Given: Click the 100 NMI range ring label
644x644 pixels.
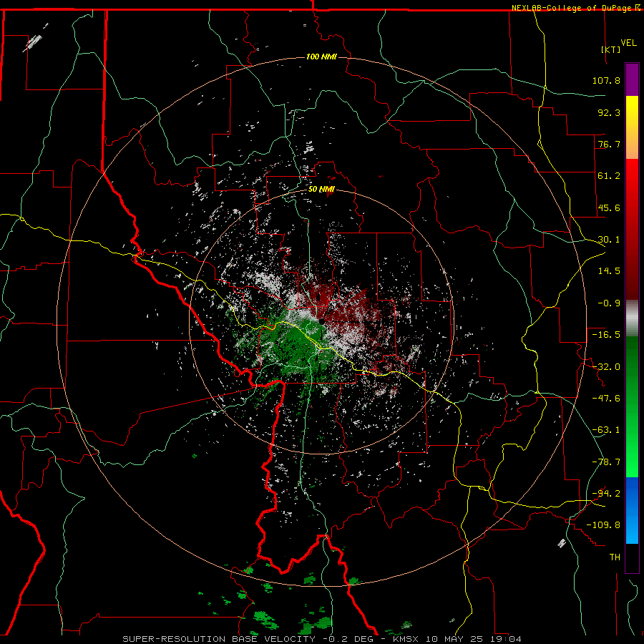Looking at the screenshot, I should 321,57.
